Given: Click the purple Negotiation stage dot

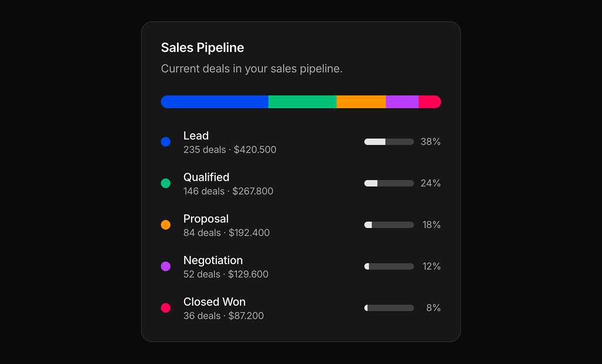Looking at the screenshot, I should point(166,266).
